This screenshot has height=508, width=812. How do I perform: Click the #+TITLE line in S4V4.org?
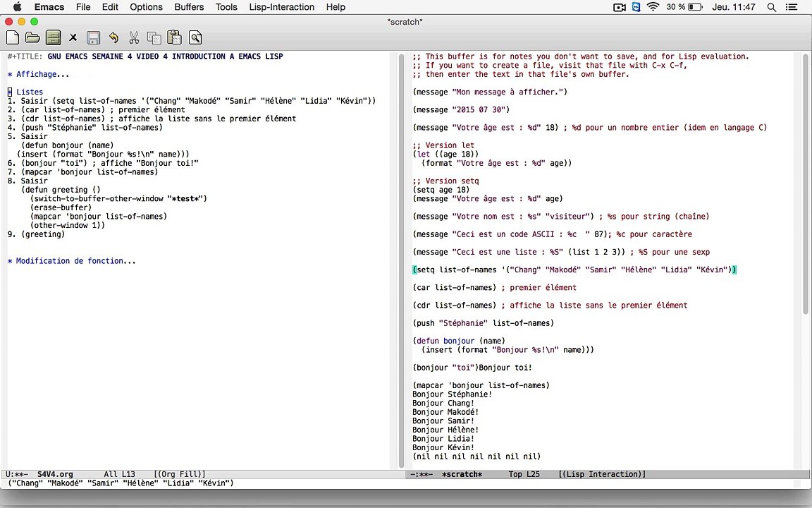pyautogui.click(x=145, y=56)
